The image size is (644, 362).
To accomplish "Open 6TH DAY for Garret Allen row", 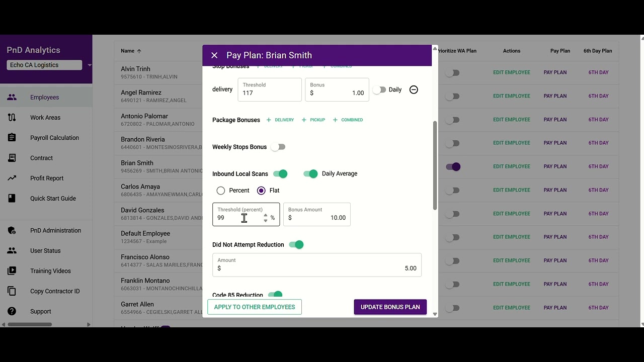I will [x=599, y=308].
